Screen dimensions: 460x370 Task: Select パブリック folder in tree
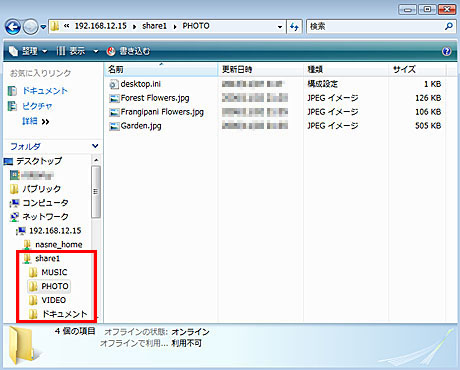[41, 189]
